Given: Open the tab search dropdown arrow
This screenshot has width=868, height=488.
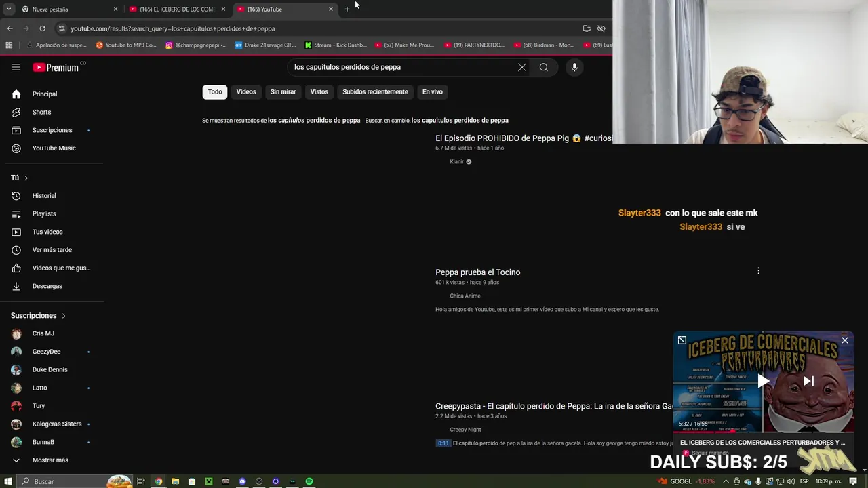Looking at the screenshot, I should 9,9.
